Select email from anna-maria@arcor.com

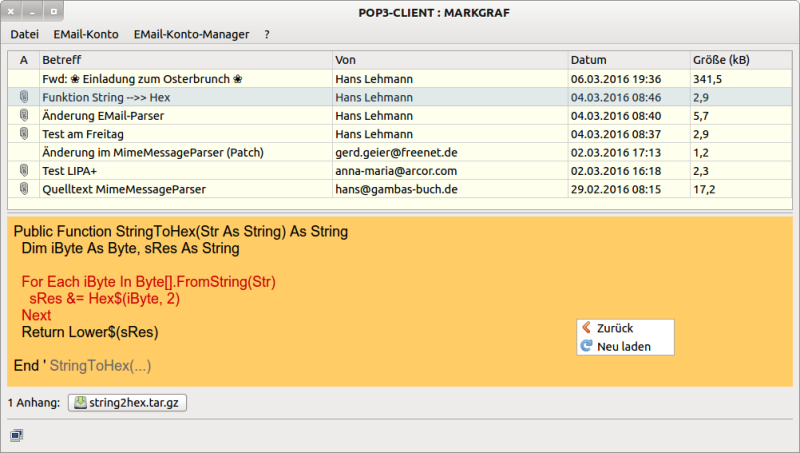point(396,171)
